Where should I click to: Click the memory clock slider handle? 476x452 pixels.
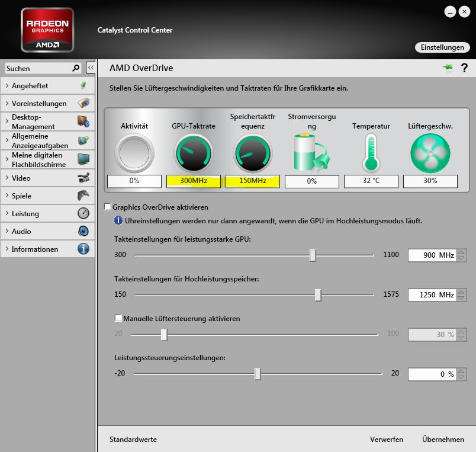pos(318,294)
